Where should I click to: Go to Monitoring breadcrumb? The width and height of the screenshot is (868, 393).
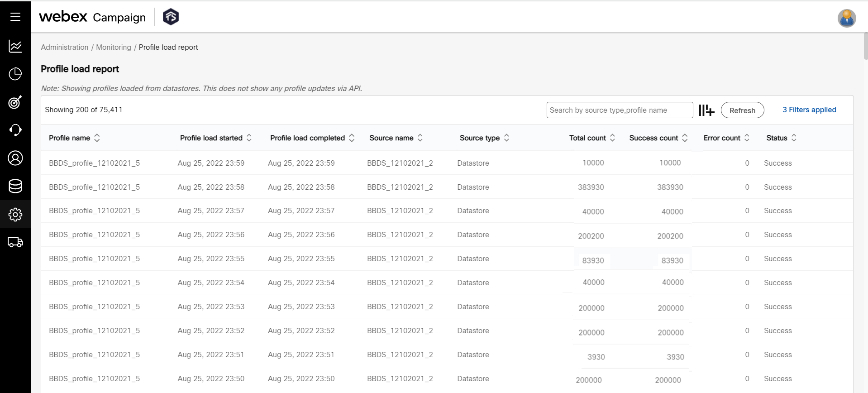pyautogui.click(x=114, y=47)
